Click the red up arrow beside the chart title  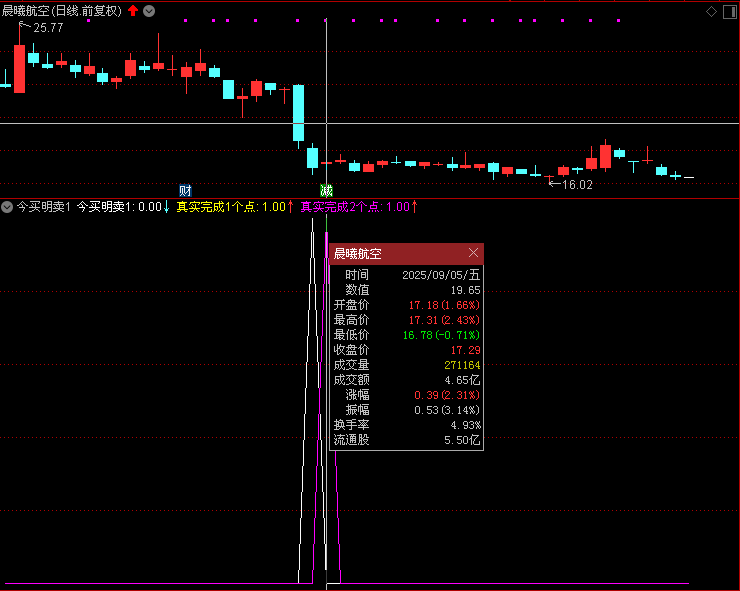click(133, 10)
